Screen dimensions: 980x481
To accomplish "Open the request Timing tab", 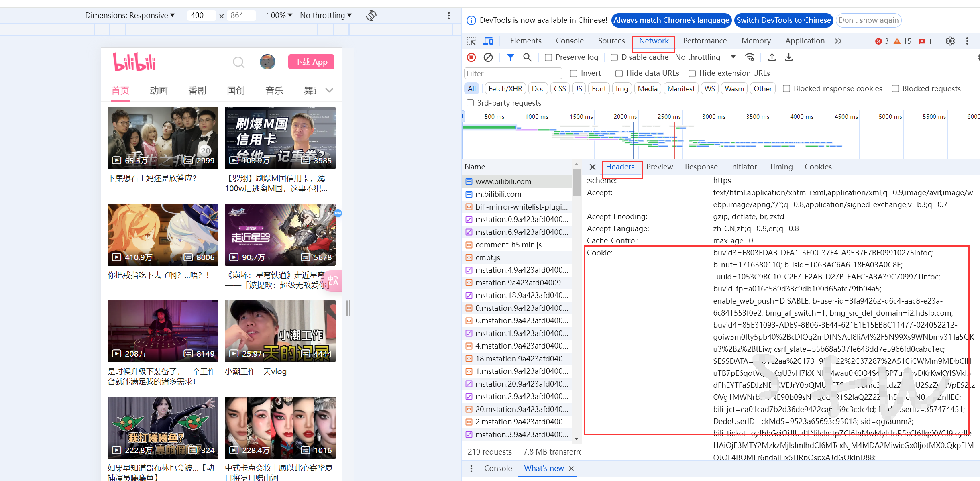I will (781, 167).
